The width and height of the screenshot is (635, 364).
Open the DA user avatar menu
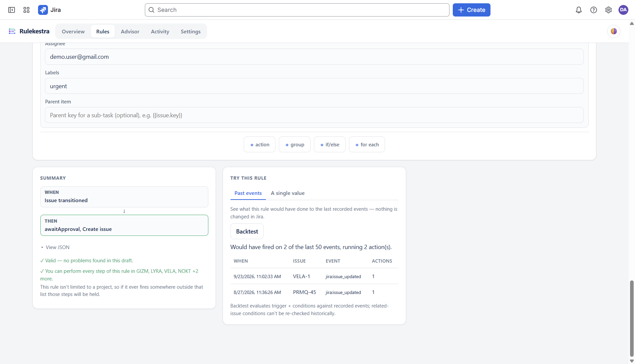(x=623, y=10)
